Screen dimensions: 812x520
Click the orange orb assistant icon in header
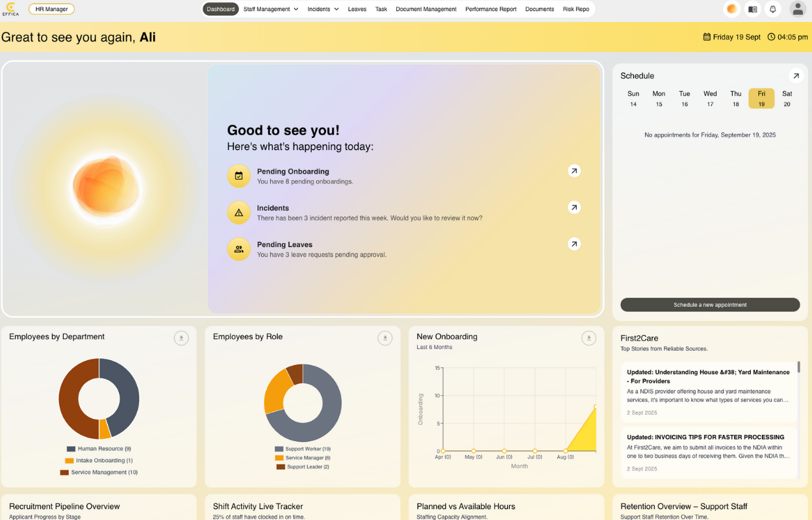(732, 9)
